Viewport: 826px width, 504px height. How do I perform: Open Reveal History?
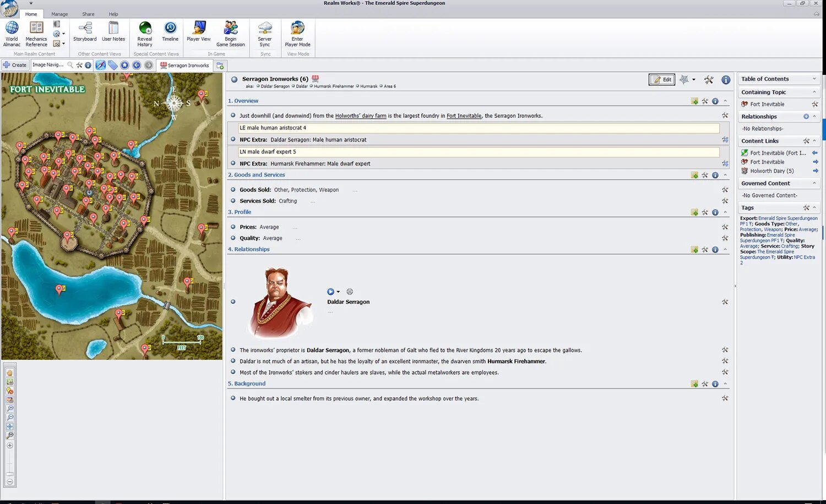(x=145, y=34)
